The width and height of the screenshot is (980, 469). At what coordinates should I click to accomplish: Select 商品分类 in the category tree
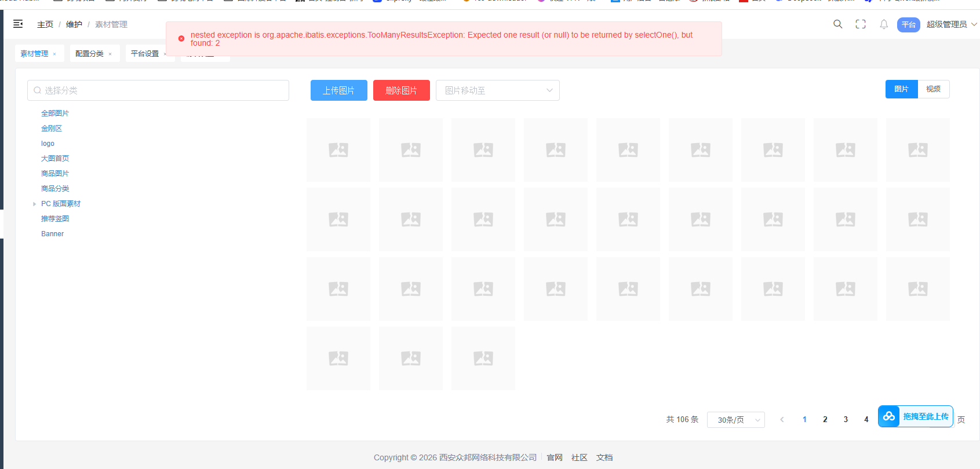pos(55,189)
